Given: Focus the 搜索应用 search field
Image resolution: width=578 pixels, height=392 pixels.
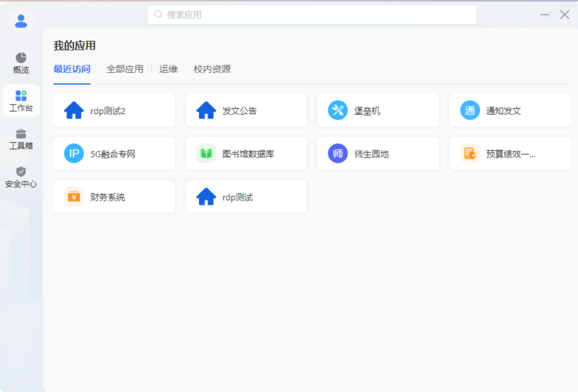Looking at the screenshot, I should click(312, 14).
